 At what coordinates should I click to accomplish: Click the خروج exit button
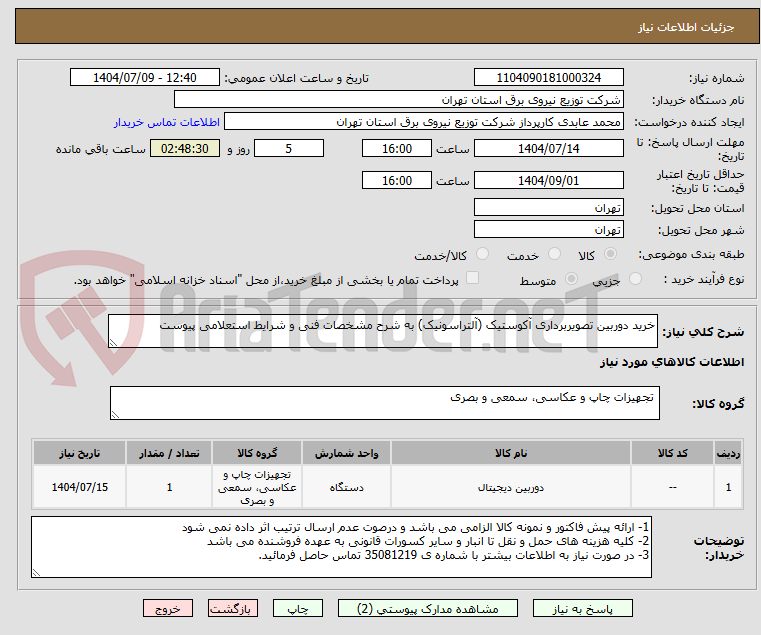coord(168,608)
